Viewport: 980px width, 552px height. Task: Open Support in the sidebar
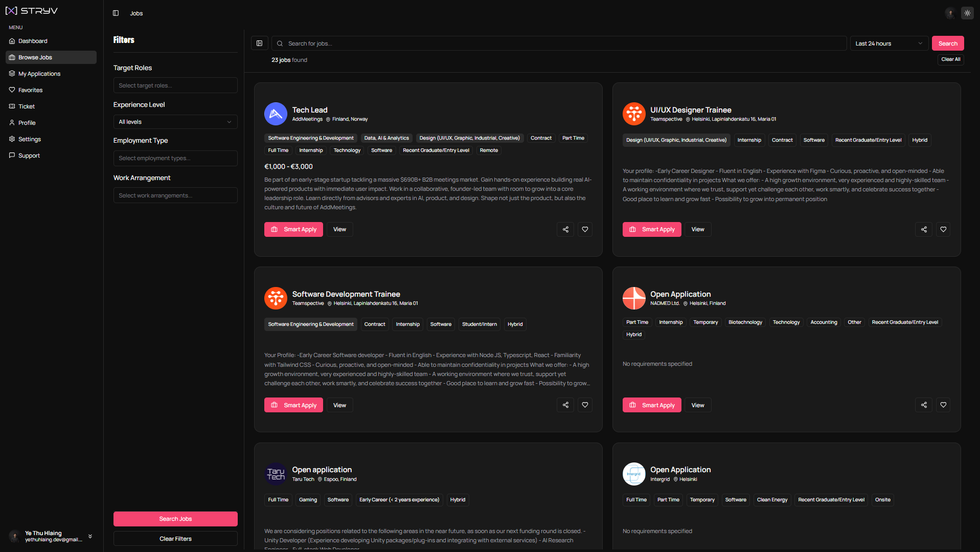51,156
